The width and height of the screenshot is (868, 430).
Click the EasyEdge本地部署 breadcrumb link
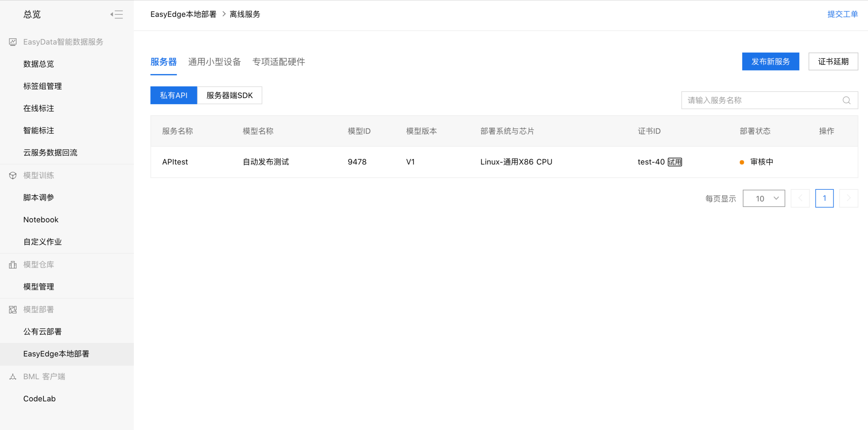183,14
